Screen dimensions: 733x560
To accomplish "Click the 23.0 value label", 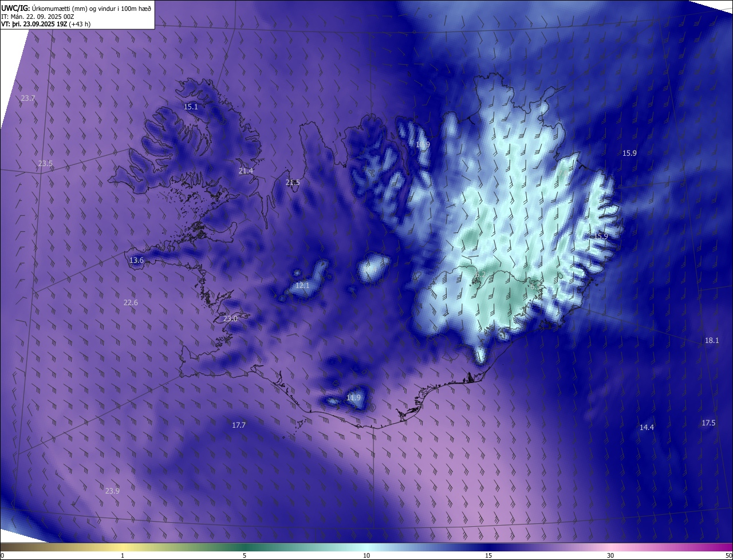I will coord(230,319).
